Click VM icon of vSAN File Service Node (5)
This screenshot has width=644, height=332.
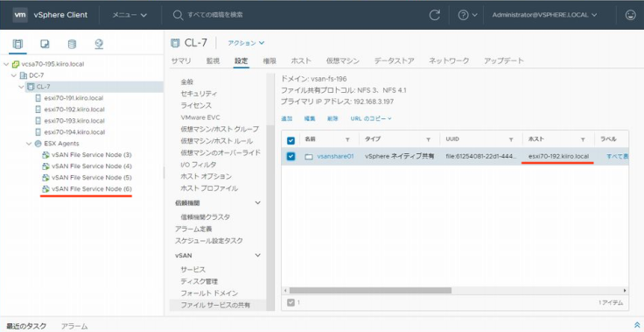click(x=46, y=177)
